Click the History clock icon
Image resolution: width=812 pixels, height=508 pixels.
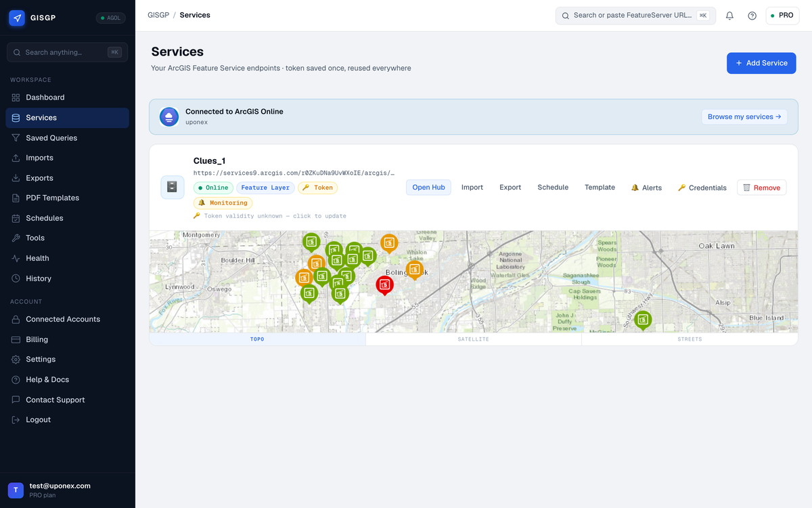pyautogui.click(x=16, y=278)
